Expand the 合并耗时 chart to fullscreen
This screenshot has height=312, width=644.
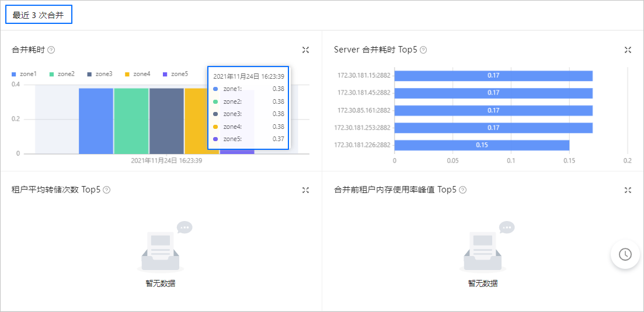click(305, 50)
